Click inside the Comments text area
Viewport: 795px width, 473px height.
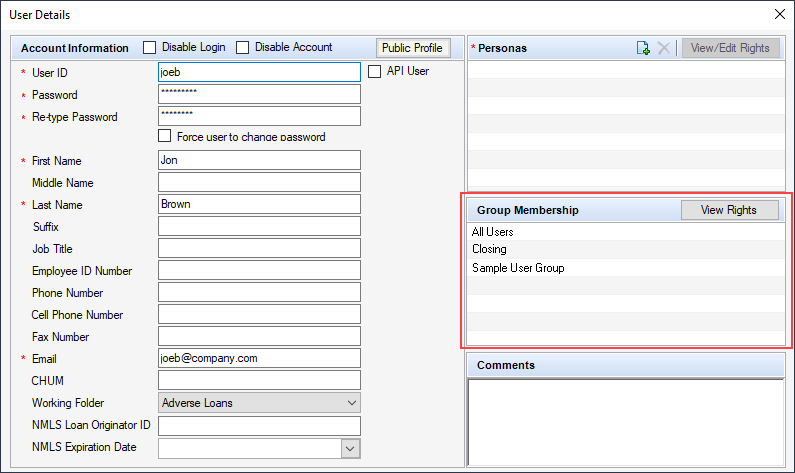tap(626, 422)
